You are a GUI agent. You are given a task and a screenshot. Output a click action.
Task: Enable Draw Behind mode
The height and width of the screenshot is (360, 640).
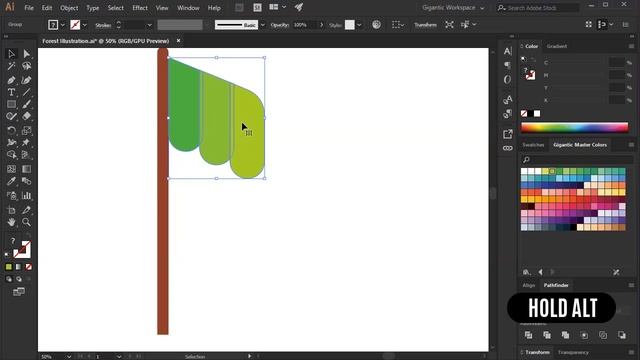tap(19, 279)
